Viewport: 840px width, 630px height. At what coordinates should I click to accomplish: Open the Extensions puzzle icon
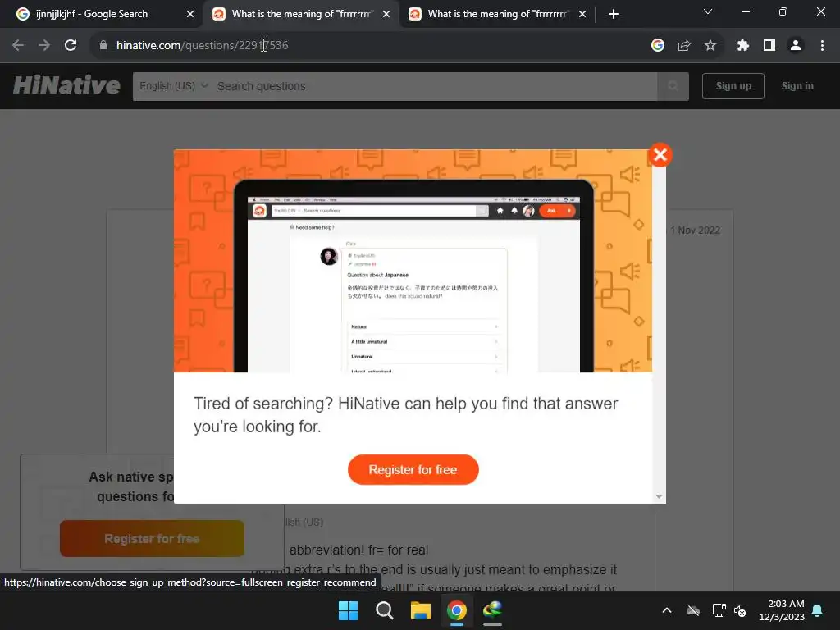[742, 46]
